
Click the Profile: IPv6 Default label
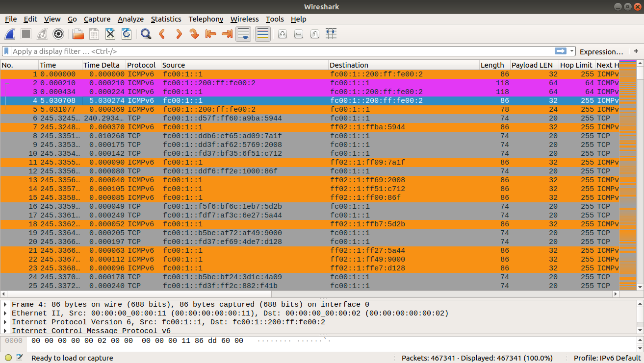(x=607, y=358)
